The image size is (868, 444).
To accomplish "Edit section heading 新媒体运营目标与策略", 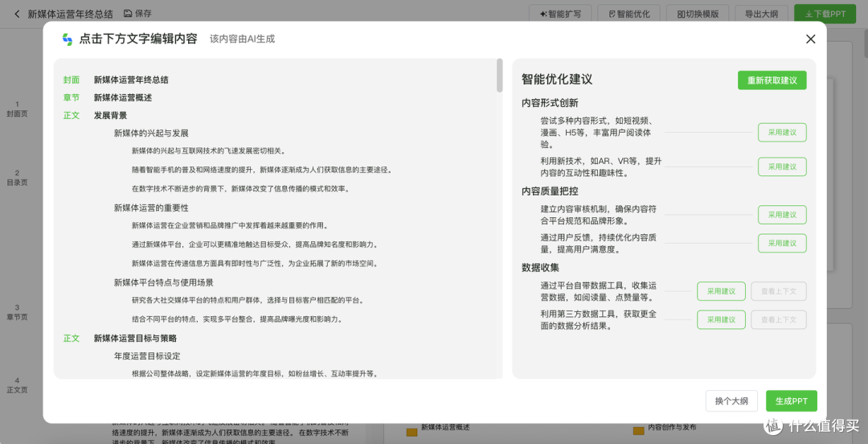I will (x=135, y=338).
